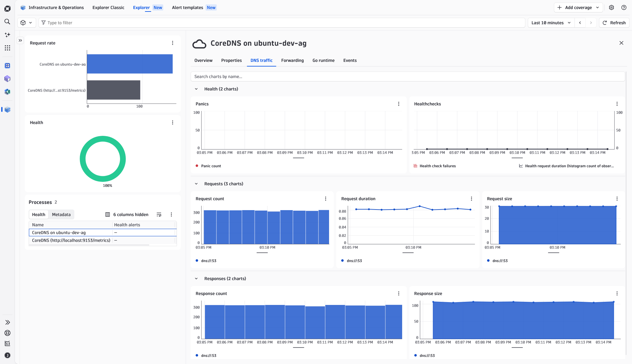Go to next timeframe arrow
The width and height of the screenshot is (632, 364).
tap(591, 23)
